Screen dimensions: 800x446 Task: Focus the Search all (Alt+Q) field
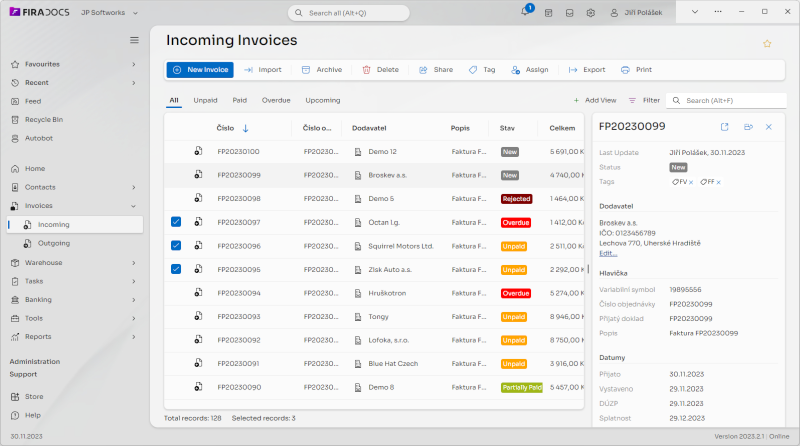click(x=349, y=13)
